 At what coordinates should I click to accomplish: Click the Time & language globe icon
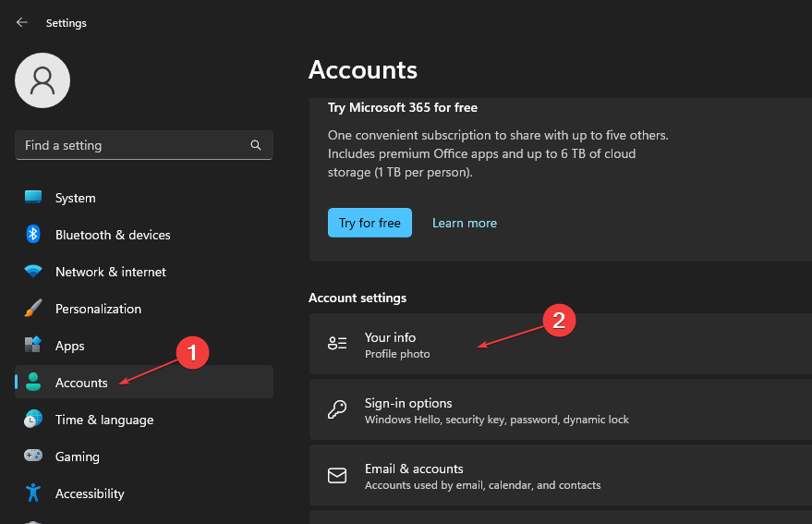coord(33,419)
